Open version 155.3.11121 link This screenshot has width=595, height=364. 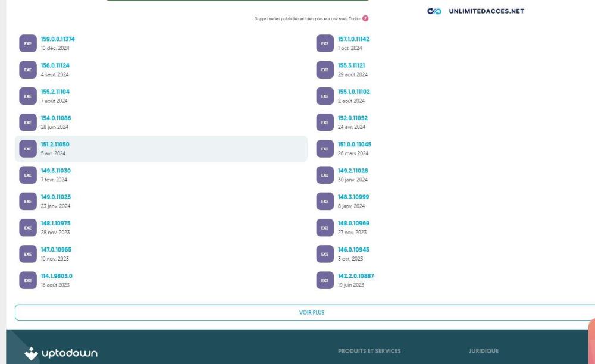point(352,65)
